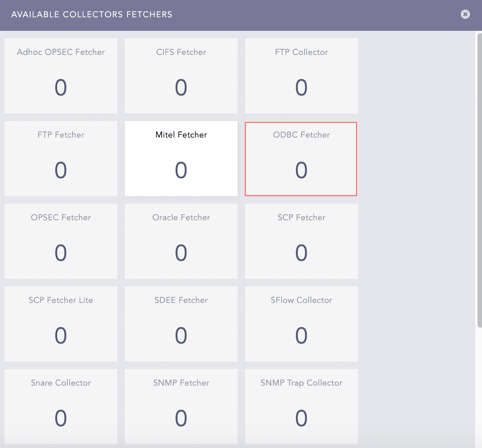Choose the FTP Collector tile

pyautogui.click(x=302, y=76)
